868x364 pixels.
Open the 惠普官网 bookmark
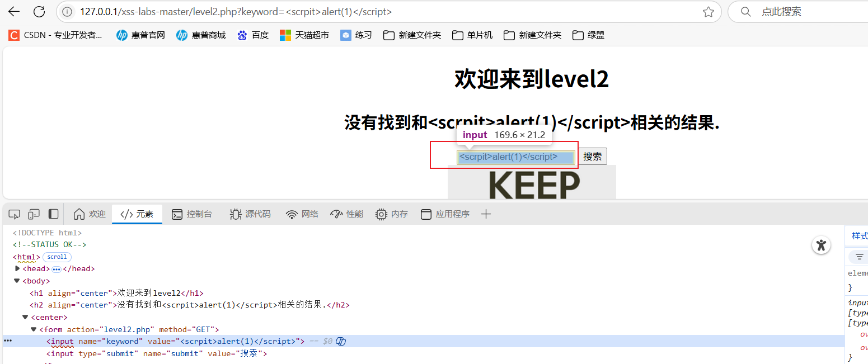click(x=140, y=35)
